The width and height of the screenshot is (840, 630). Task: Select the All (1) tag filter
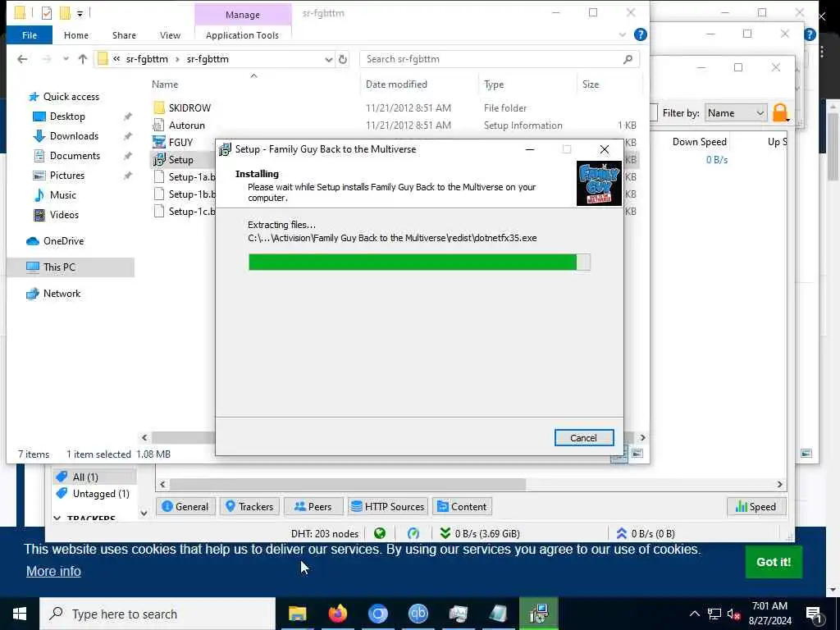coord(85,477)
